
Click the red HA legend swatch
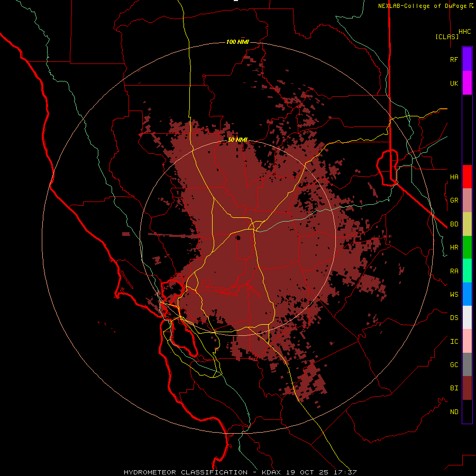tap(467, 177)
